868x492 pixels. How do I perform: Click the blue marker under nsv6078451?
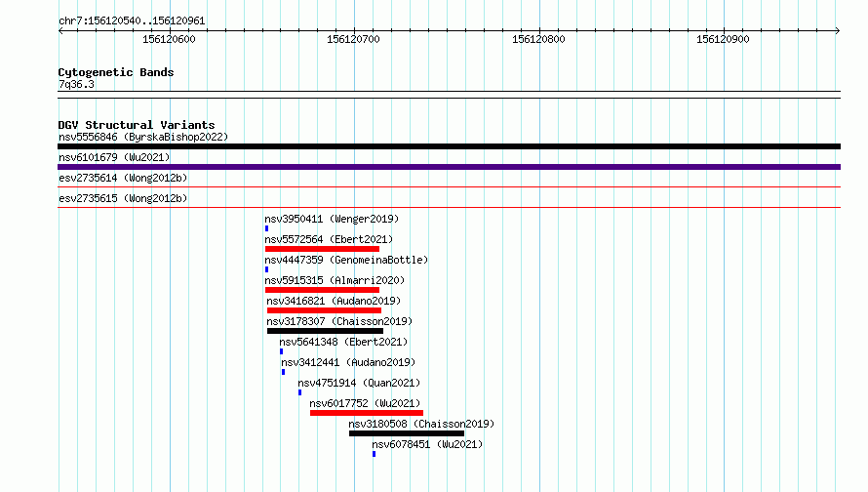[375, 454]
